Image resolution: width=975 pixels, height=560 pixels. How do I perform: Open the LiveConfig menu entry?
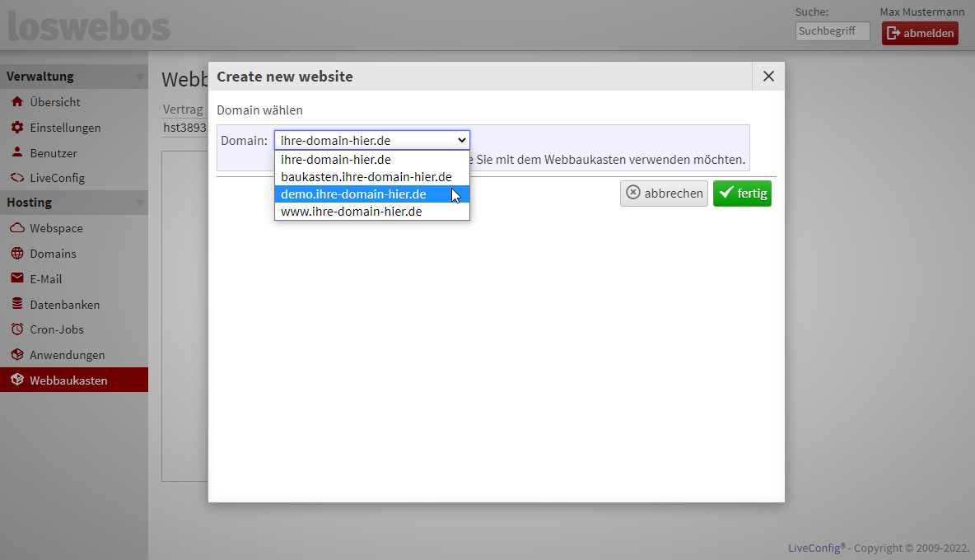pyautogui.click(x=58, y=178)
